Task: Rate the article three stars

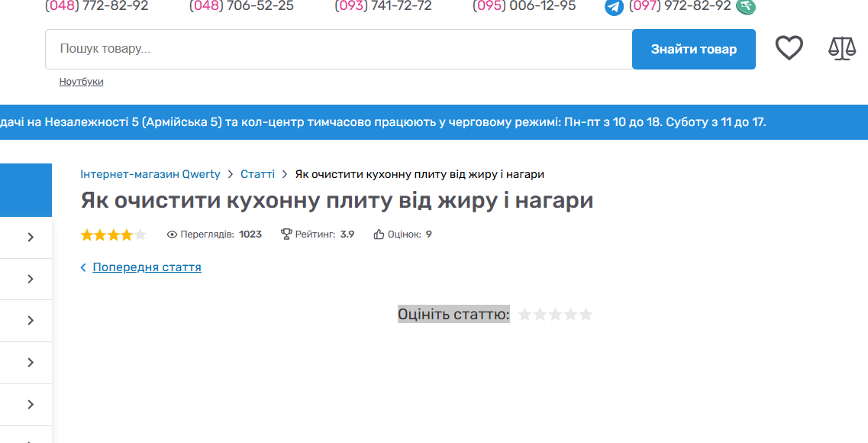Action: tap(555, 315)
